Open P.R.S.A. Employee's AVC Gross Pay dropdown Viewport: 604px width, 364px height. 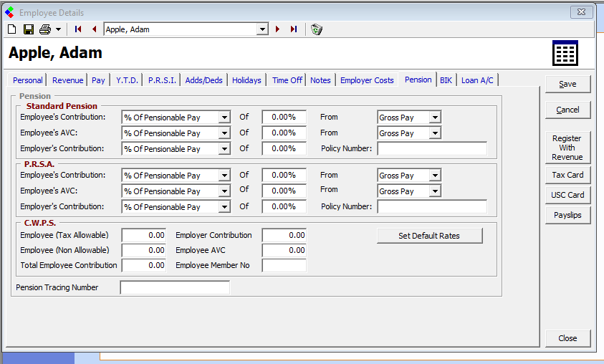[435, 191]
